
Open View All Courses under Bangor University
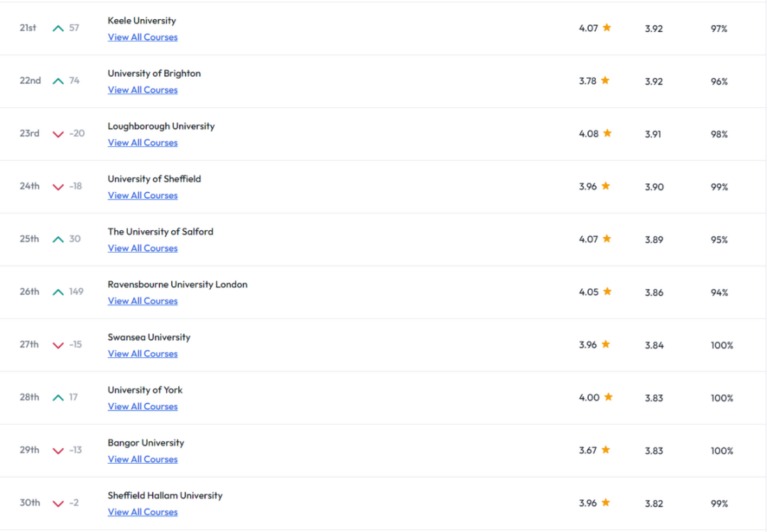click(143, 460)
